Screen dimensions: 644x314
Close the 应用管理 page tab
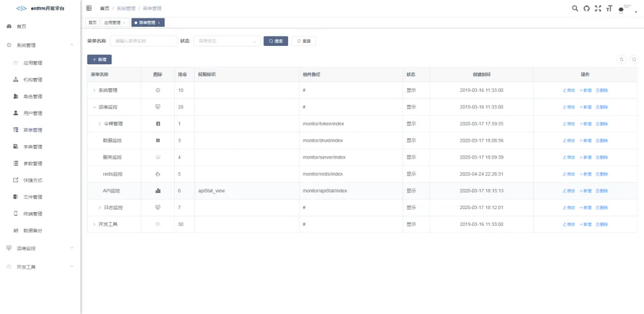coord(124,23)
